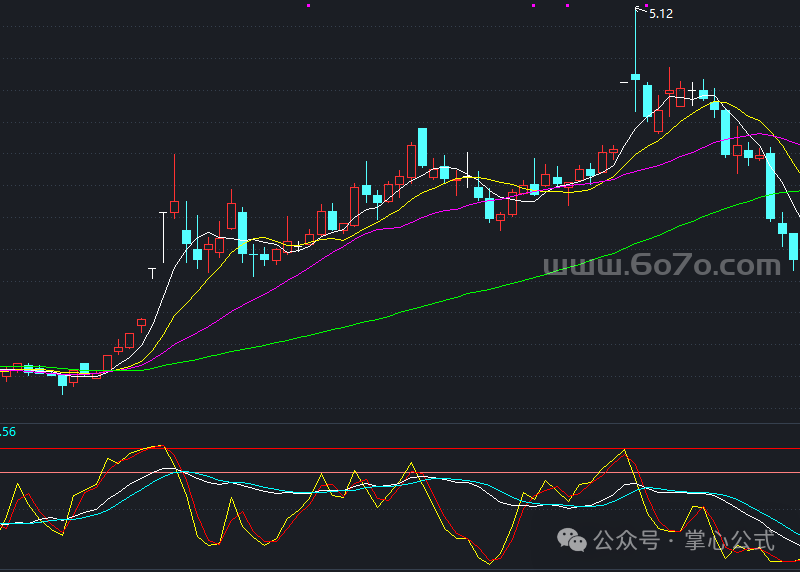This screenshot has width=800, height=572.
Task: Click the www.6o7o.com watermark text
Action: coord(661,266)
